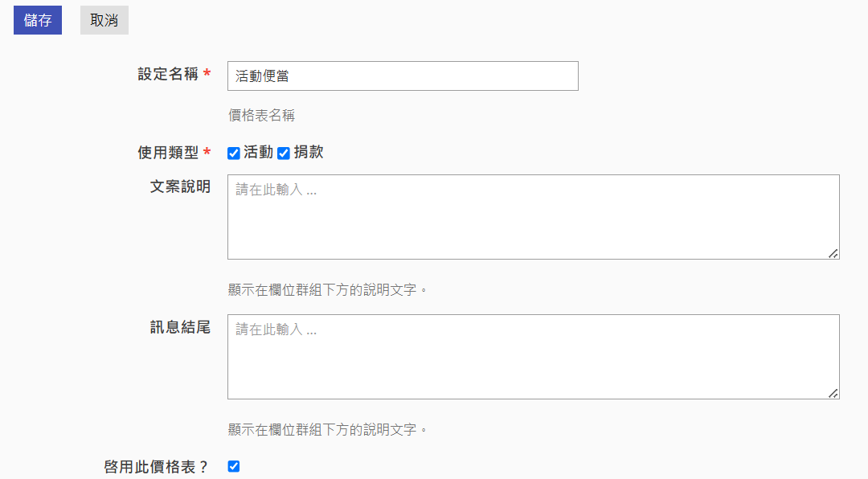Click the 文案說明 textarea resize handle

(833, 254)
